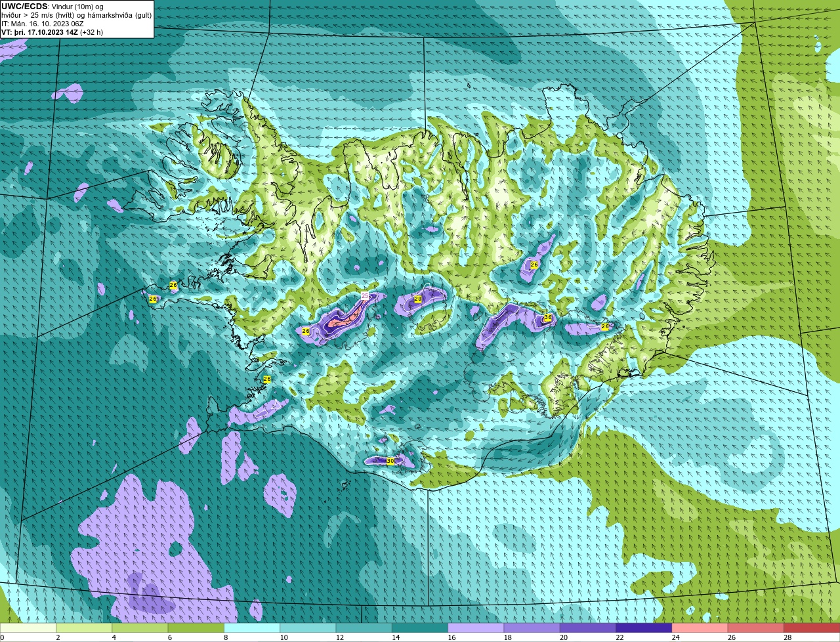Select the 2–4 m/s legend color block

84,628
